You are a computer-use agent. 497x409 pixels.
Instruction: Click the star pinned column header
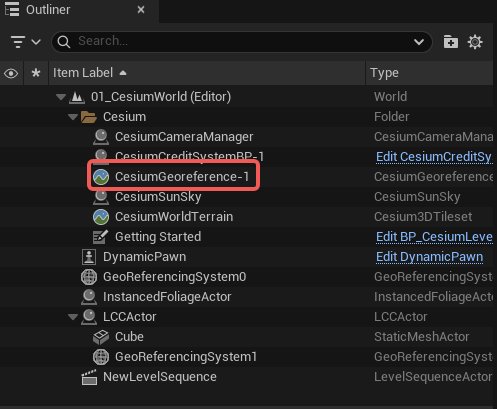coord(36,73)
